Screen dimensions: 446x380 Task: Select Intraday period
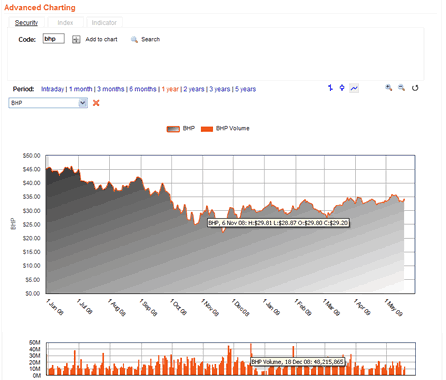click(x=52, y=89)
